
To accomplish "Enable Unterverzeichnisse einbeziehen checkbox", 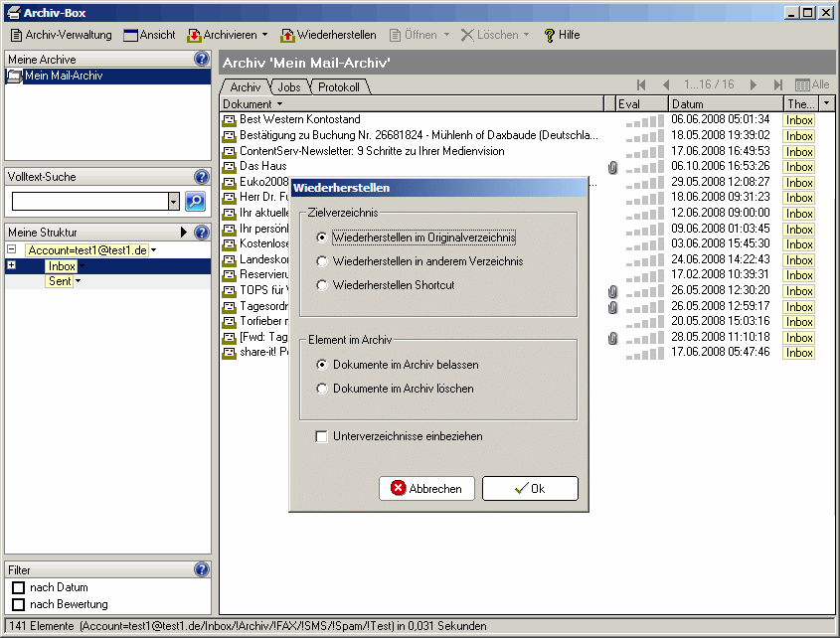I will (x=321, y=436).
